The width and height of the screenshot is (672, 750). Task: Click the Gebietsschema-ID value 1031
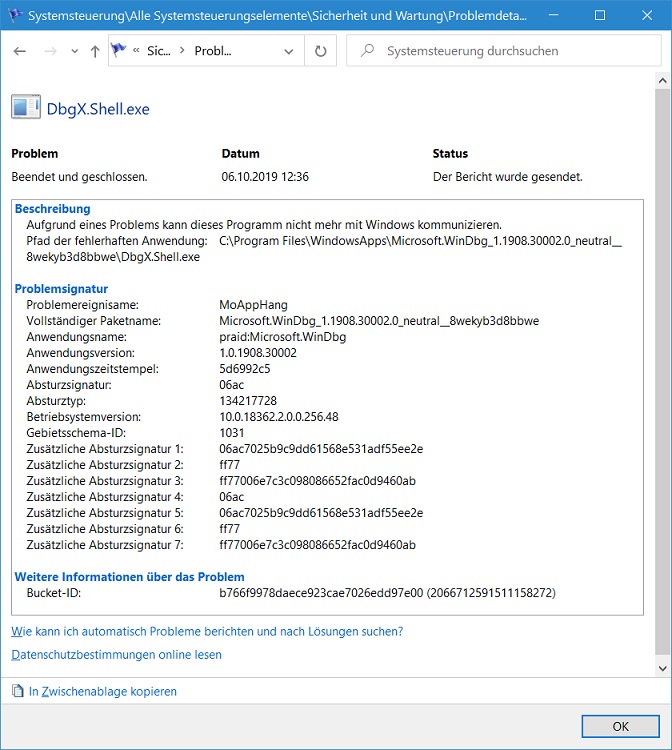point(231,433)
